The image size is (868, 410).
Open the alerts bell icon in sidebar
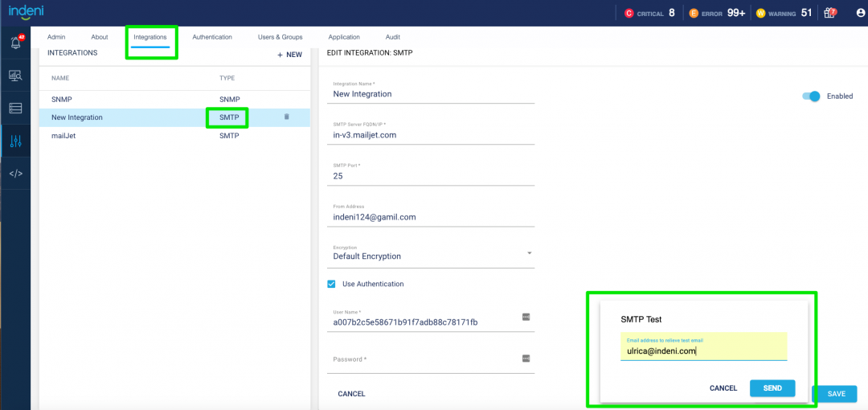(15, 43)
